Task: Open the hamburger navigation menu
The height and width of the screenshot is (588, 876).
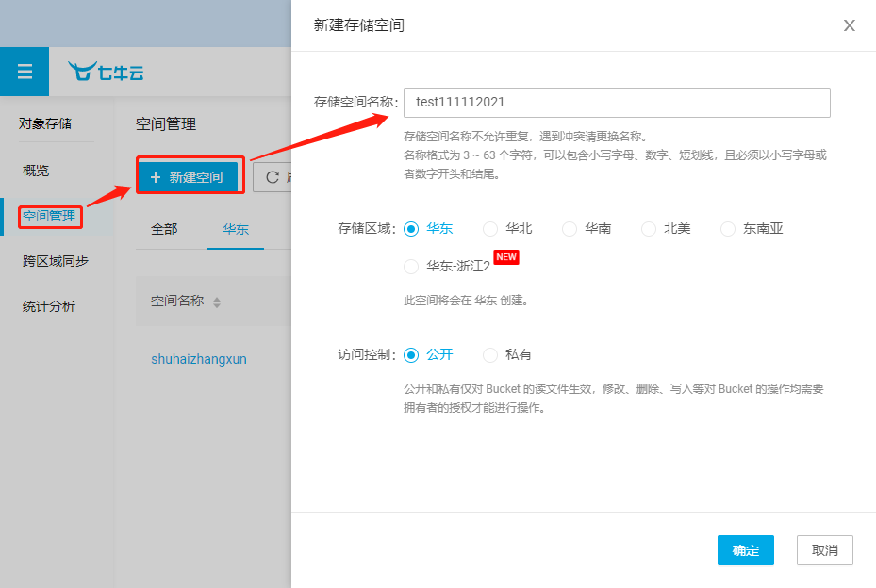Action: 24,71
